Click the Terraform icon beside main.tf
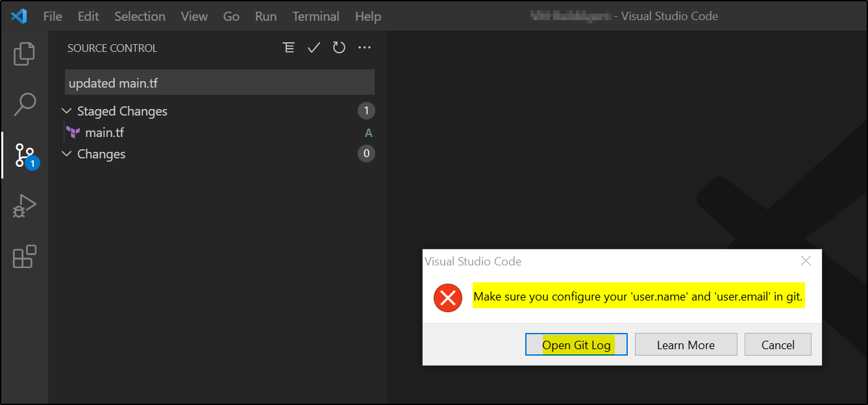This screenshot has width=868, height=405. click(73, 132)
